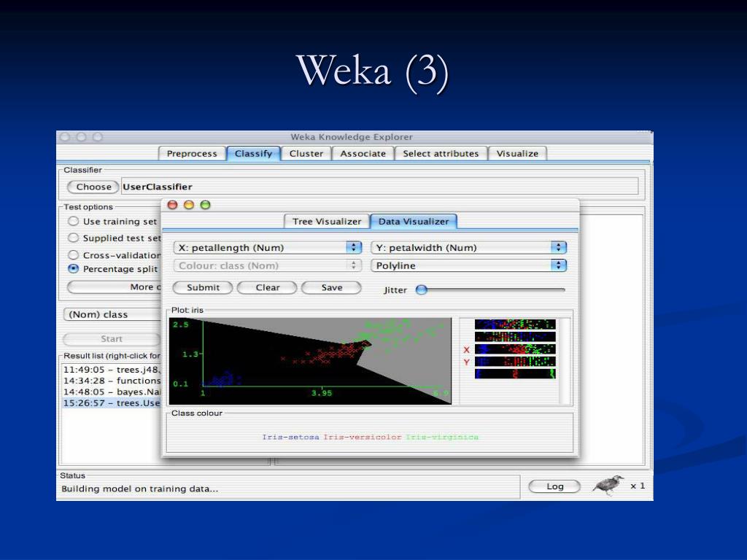Click the Start button

tap(112, 338)
